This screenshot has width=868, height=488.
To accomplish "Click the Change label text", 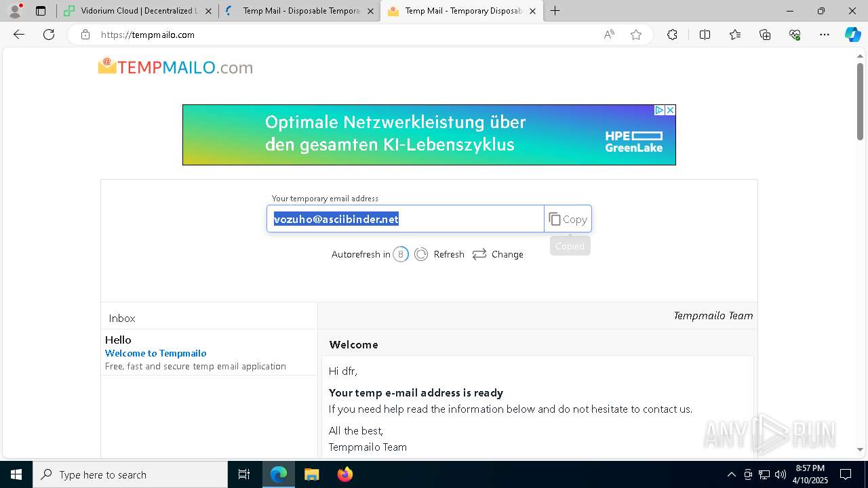I will (x=507, y=254).
